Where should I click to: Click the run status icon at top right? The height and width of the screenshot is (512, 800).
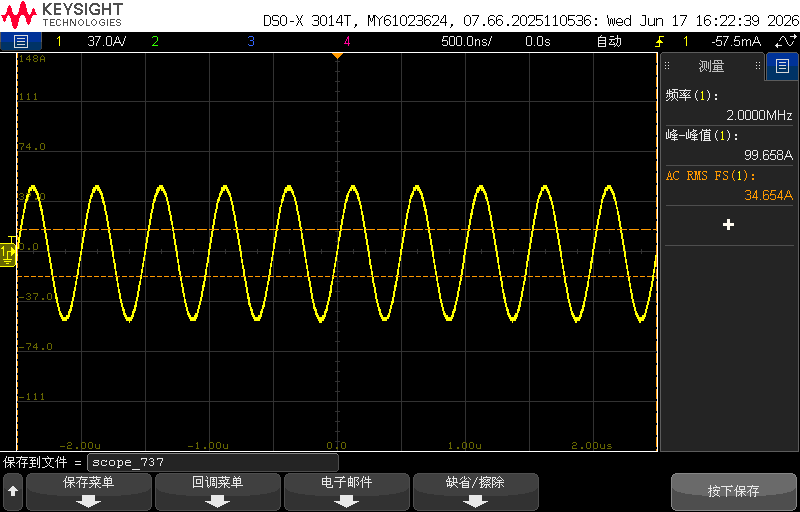(x=784, y=41)
